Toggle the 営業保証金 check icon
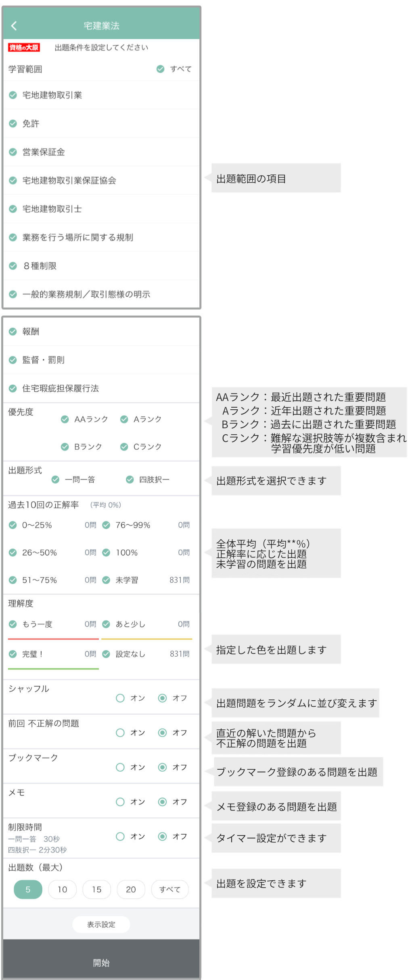This screenshot has width=408, height=980. pos(13,152)
